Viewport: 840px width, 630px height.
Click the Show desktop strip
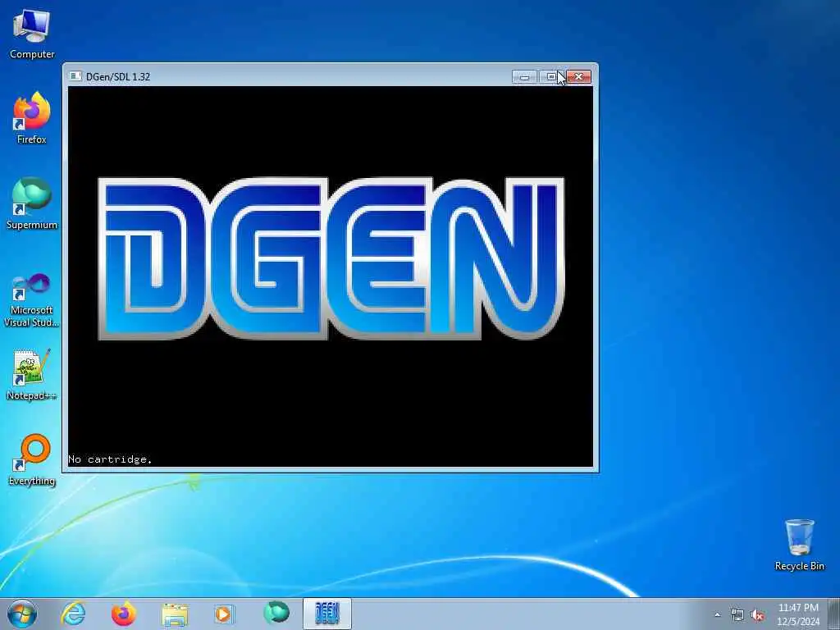(834, 614)
